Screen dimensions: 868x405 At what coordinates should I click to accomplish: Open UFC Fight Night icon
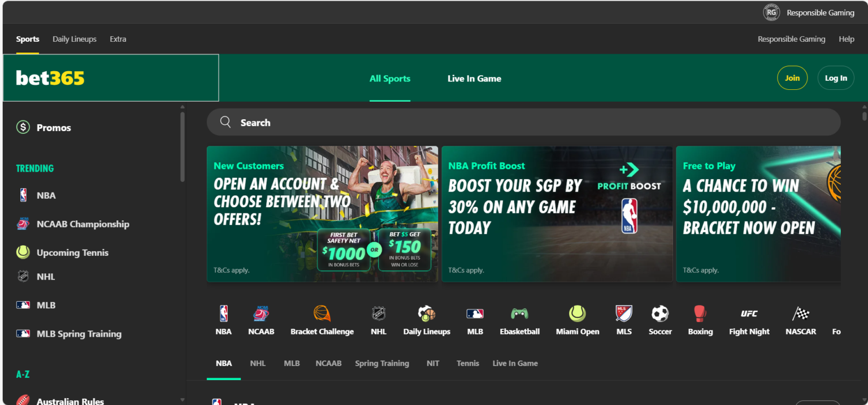tap(749, 313)
